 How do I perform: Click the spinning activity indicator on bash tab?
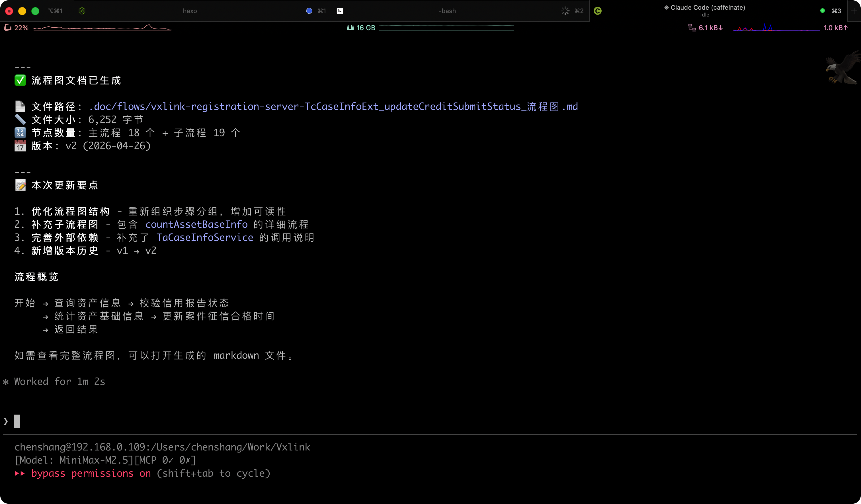565,11
